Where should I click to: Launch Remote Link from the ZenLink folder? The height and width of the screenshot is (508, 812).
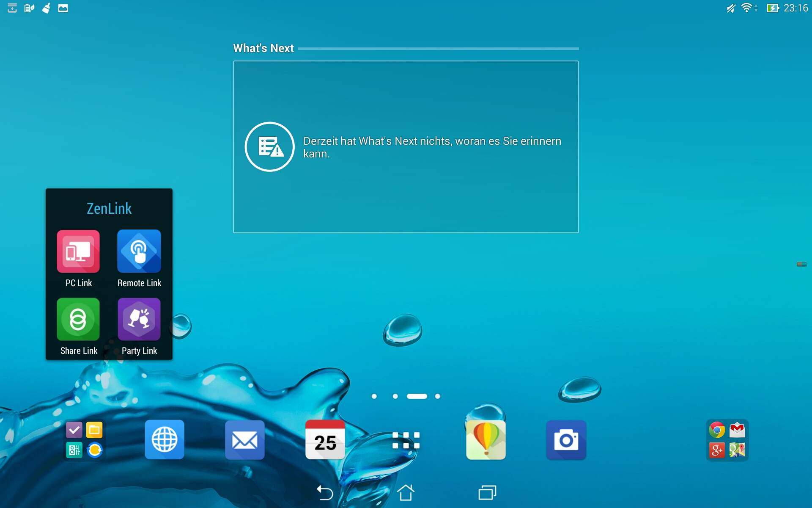point(139,252)
